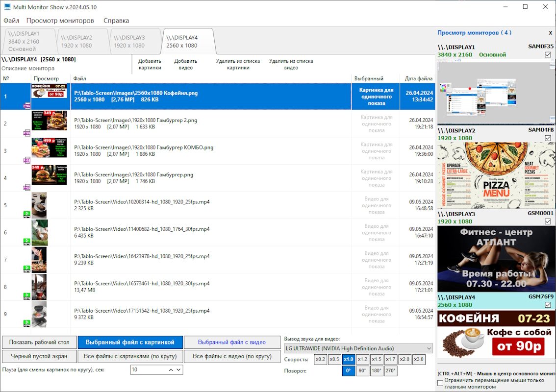
Task: Set video speed to x1.5
Action: coord(377,359)
